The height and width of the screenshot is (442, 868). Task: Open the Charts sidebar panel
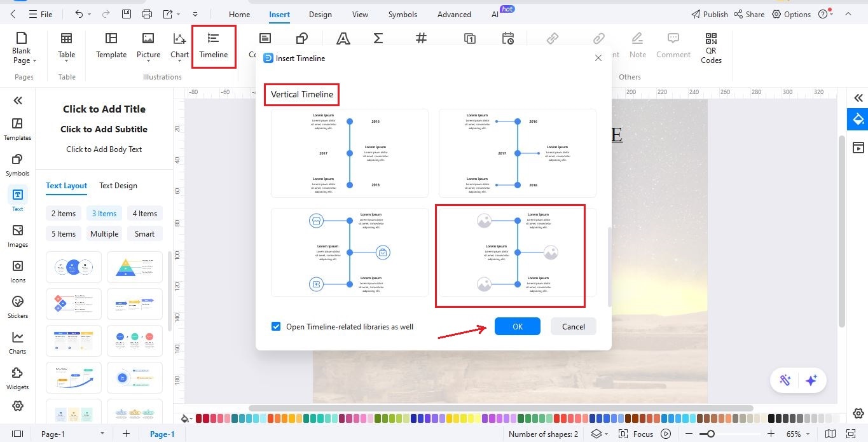18,343
